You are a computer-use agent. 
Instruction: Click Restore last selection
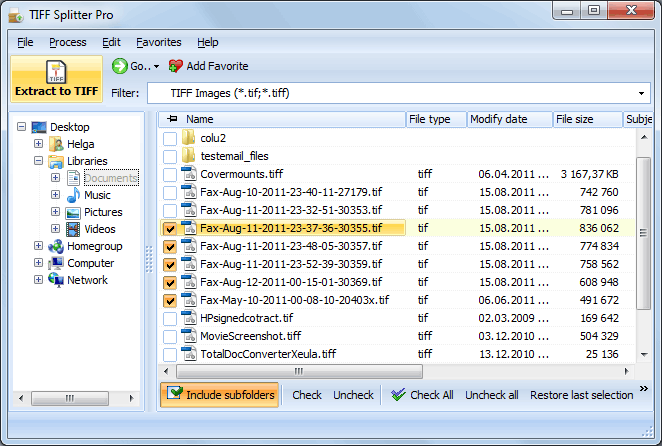pyautogui.click(x=581, y=395)
